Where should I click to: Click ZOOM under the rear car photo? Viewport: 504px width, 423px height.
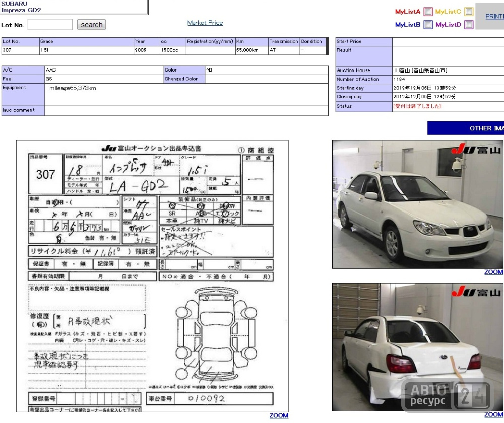(x=494, y=414)
